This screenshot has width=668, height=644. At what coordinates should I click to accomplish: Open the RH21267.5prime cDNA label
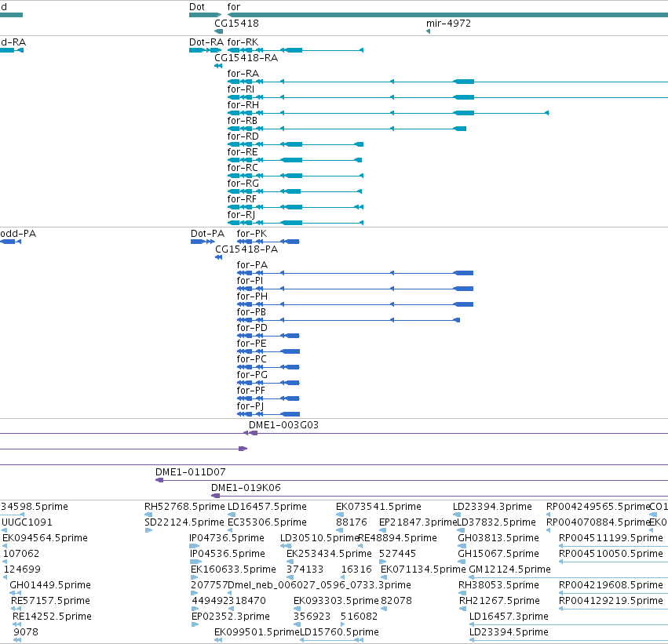point(499,601)
